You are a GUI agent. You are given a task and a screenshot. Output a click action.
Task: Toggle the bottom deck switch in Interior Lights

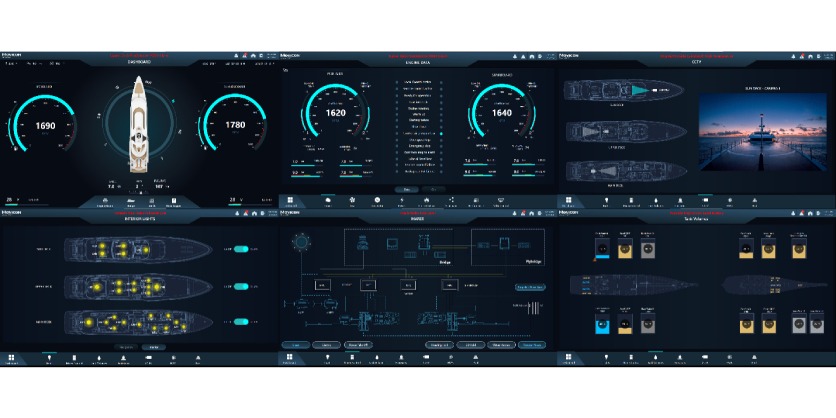click(x=241, y=321)
